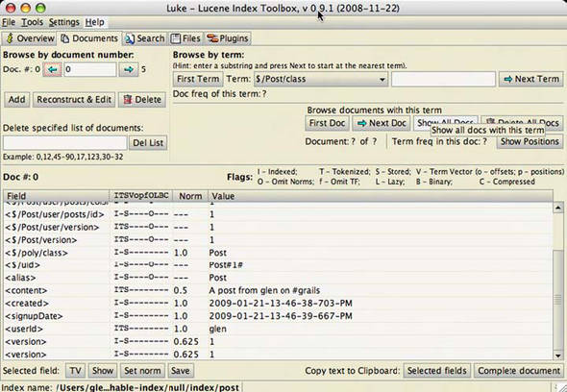Click the Save field button
Image resolution: width=567 pixels, height=392 pixels.
(x=180, y=371)
